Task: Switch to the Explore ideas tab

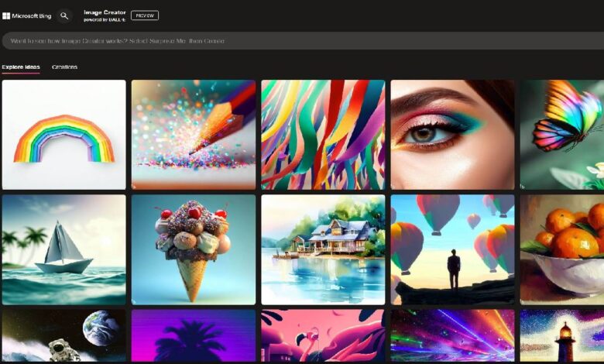Action: 21,67
